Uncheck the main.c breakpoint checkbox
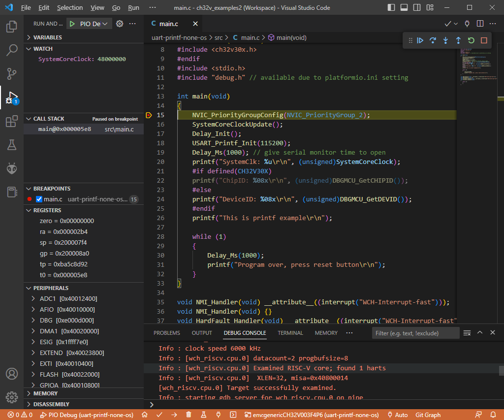The height and width of the screenshot is (420, 504). point(39,199)
